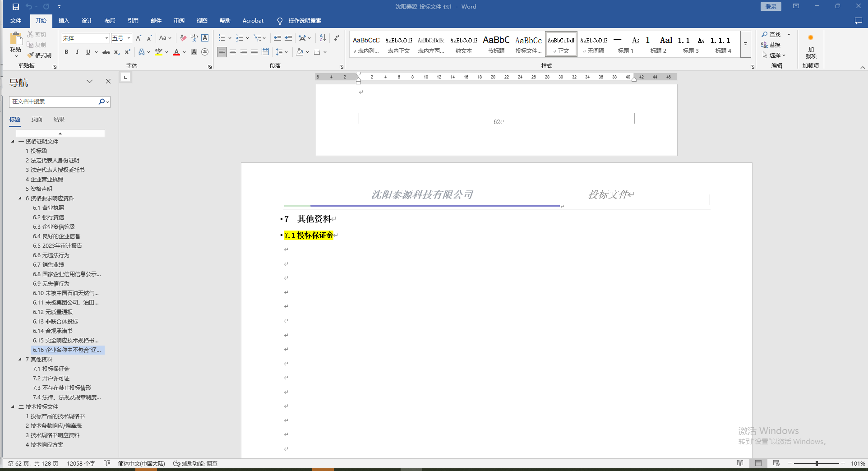Image resolution: width=868 pixels, height=471 pixels.
Task: Click the increase indent icon
Action: click(x=288, y=38)
